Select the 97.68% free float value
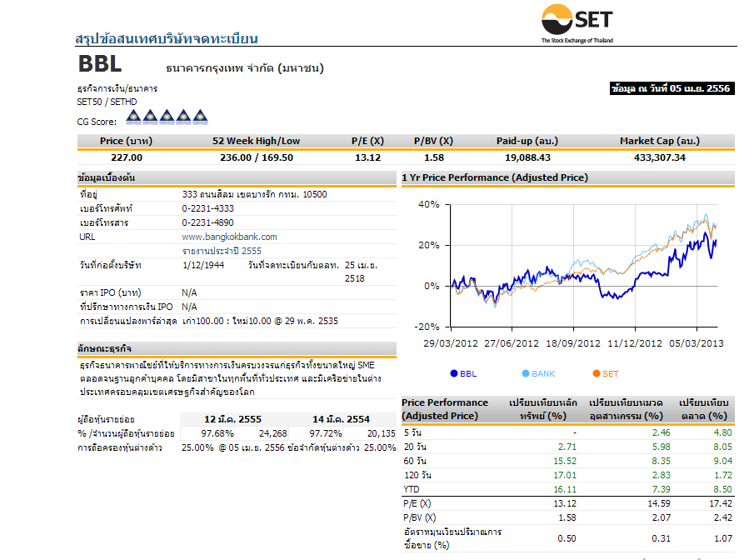The image size is (754, 560). (x=217, y=433)
